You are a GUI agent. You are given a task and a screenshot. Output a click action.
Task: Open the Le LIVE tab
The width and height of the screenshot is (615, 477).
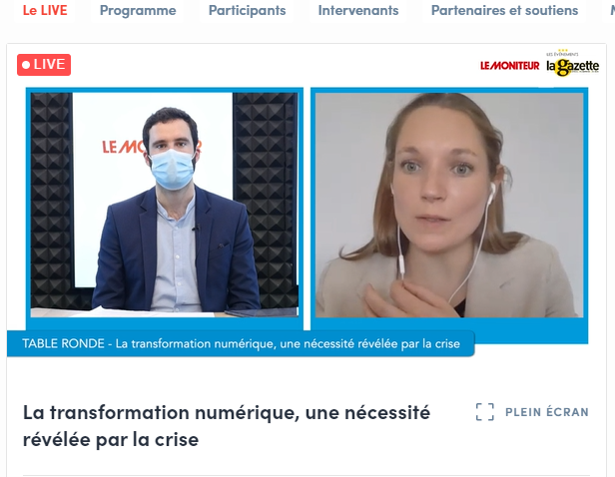(45, 10)
